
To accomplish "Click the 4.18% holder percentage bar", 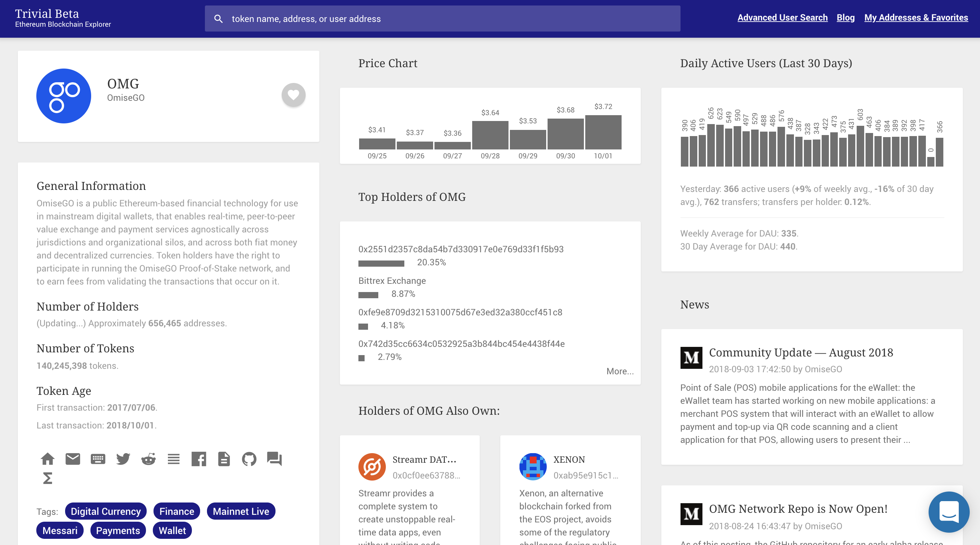I will click(363, 327).
